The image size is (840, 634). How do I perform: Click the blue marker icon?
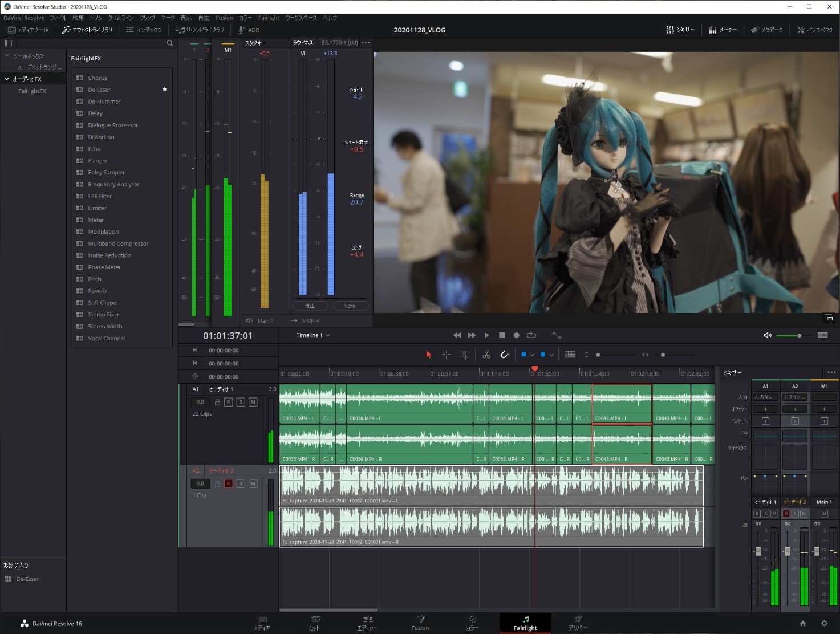543,355
